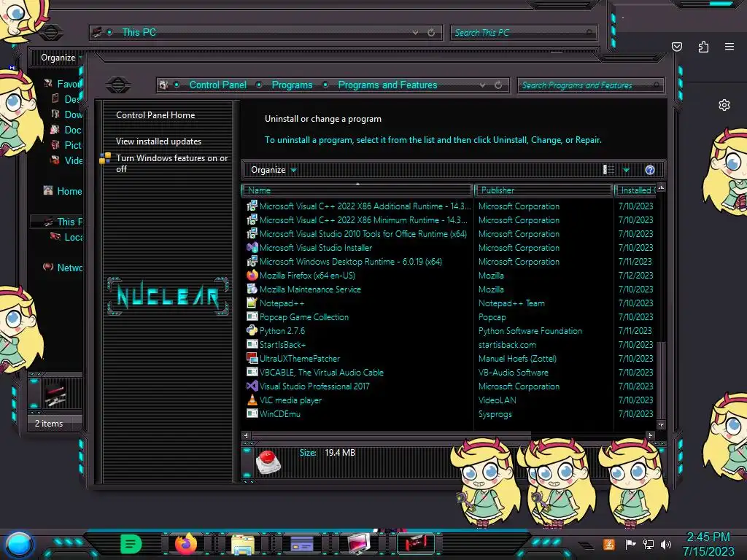747x560 pixels.
Task: Refresh the This PC window
Action: point(431,32)
